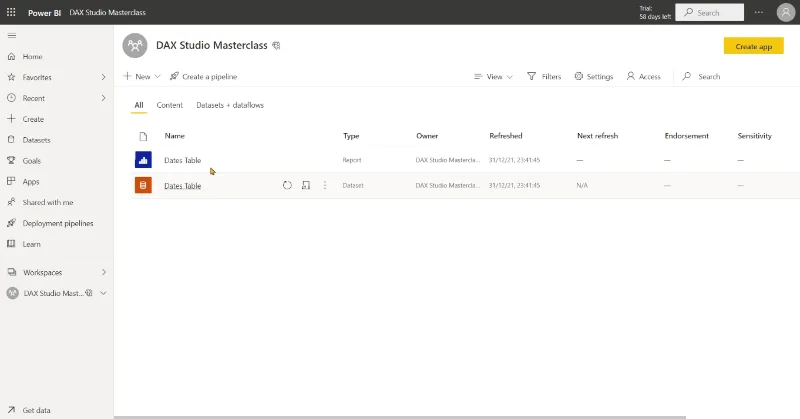Expand the Recent flyout chevron
This screenshot has width=800, height=419.
point(104,98)
